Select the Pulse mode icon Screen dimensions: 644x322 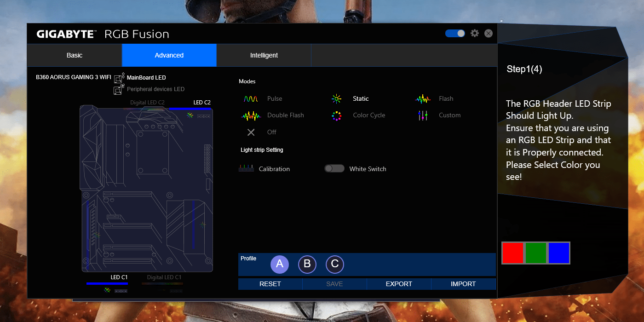coord(251,99)
